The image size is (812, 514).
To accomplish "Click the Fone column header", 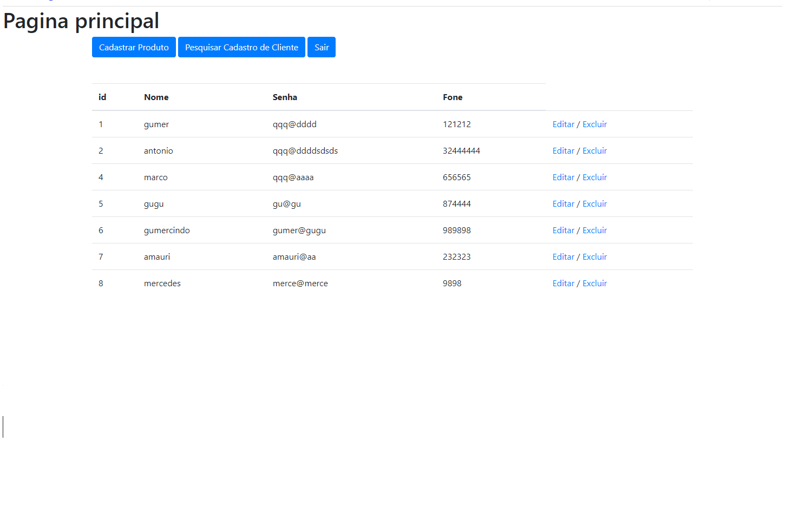I will point(453,97).
